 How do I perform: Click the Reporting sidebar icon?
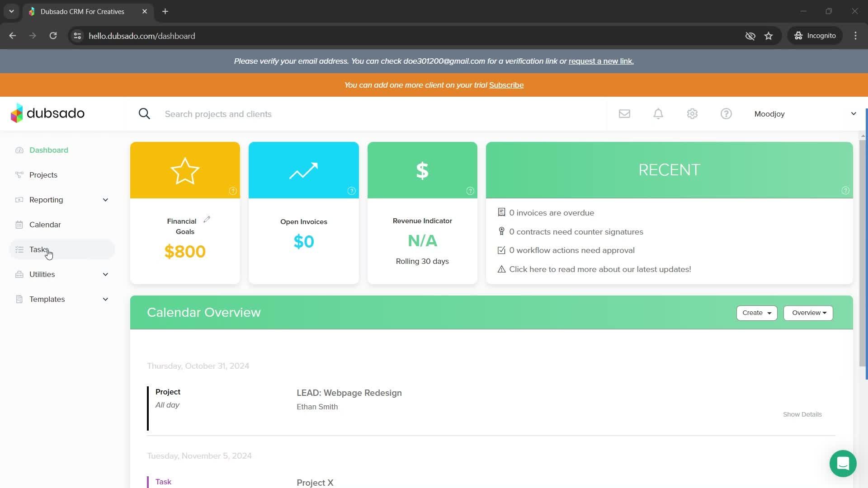[19, 200]
